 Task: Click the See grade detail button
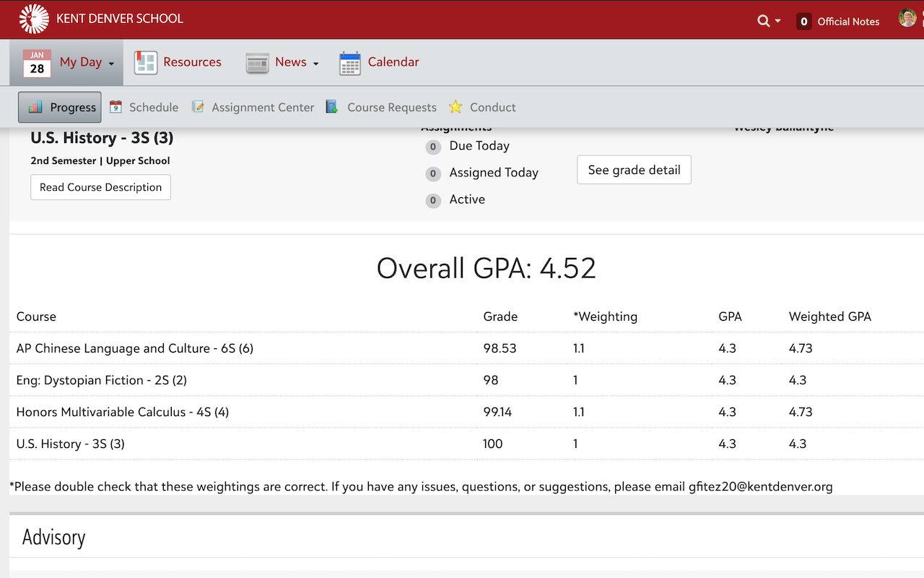point(634,170)
